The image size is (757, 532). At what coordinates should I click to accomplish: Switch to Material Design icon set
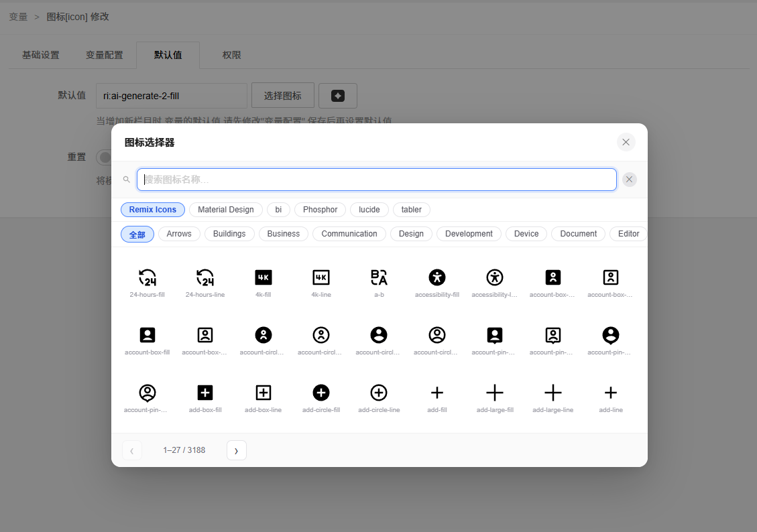pyautogui.click(x=225, y=210)
